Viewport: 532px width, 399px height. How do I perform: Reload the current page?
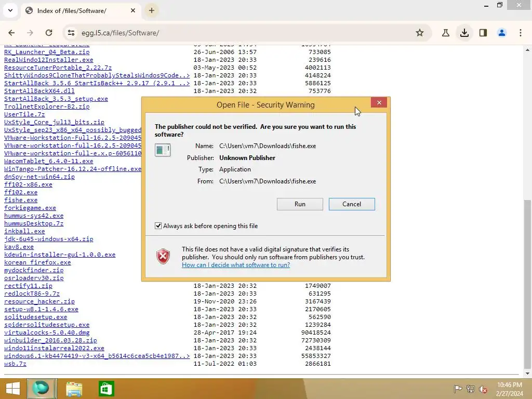pos(49,33)
